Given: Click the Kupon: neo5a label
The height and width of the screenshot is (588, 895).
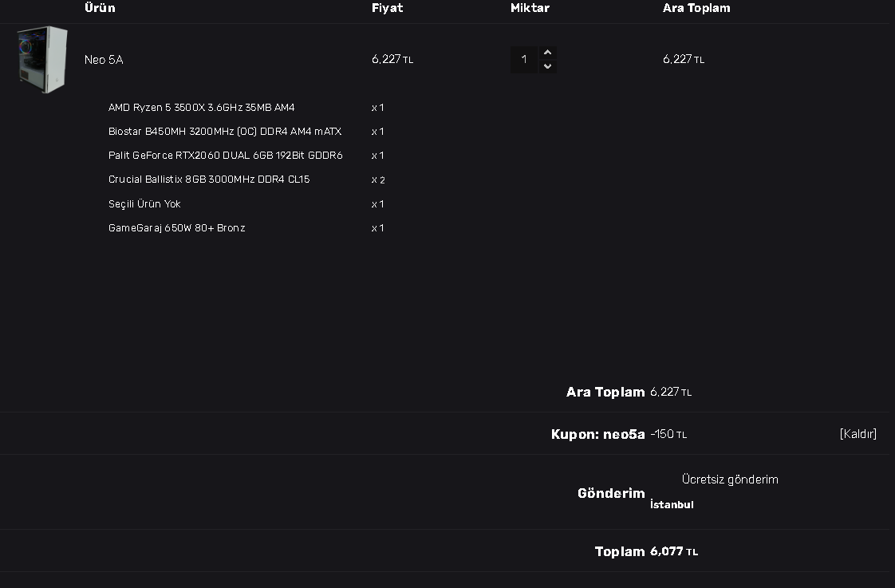Looking at the screenshot, I should point(597,435).
